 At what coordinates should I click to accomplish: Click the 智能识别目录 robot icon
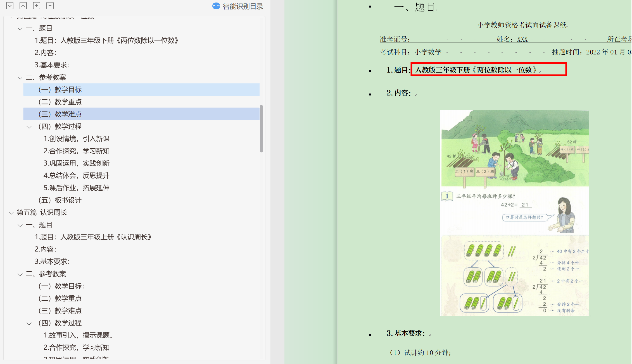click(216, 6)
